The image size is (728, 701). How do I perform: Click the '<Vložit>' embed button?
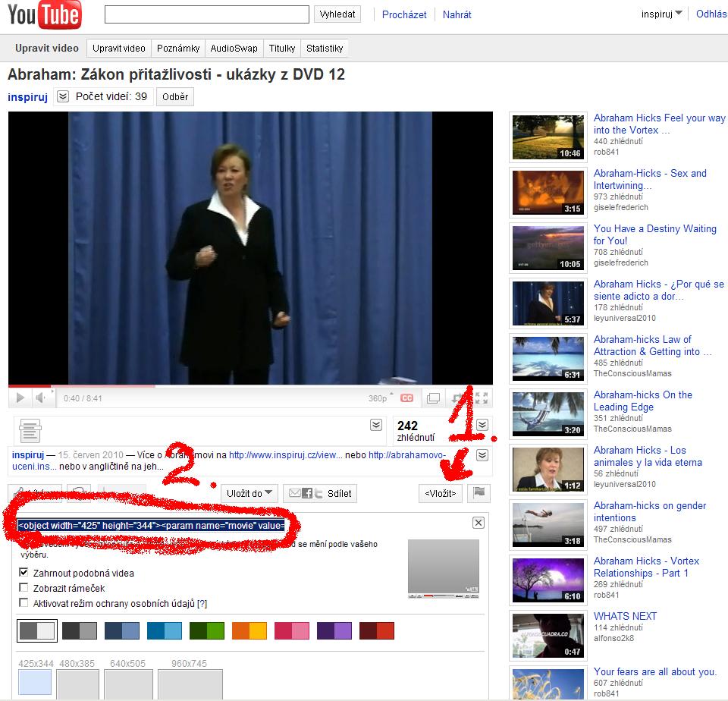441,493
